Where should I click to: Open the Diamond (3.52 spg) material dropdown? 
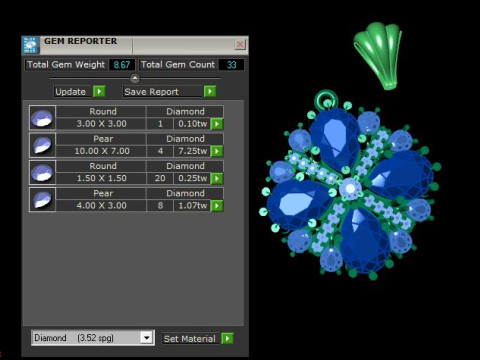pos(146,338)
